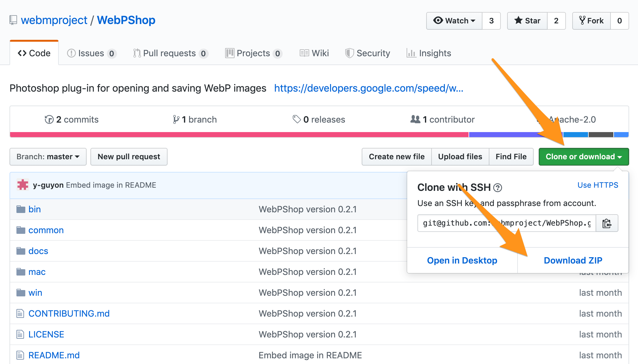The width and height of the screenshot is (638, 364).
Task: View the watchers count 3
Action: [491, 21]
